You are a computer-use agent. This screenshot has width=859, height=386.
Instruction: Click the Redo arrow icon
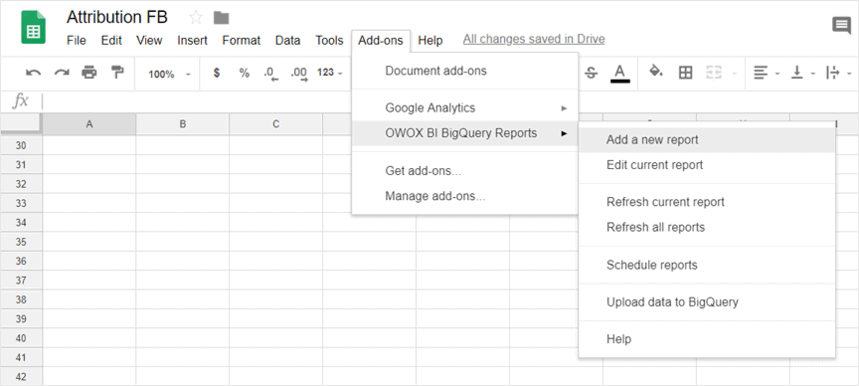click(61, 72)
